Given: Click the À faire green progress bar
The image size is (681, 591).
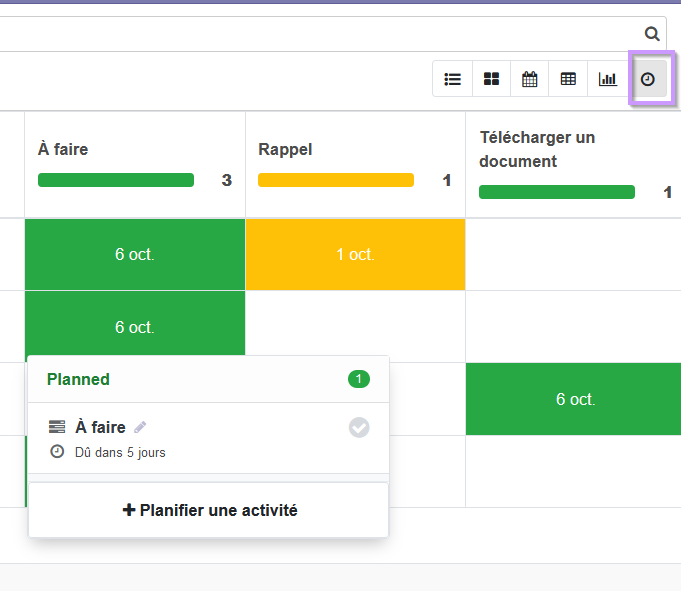Looking at the screenshot, I should (116, 180).
